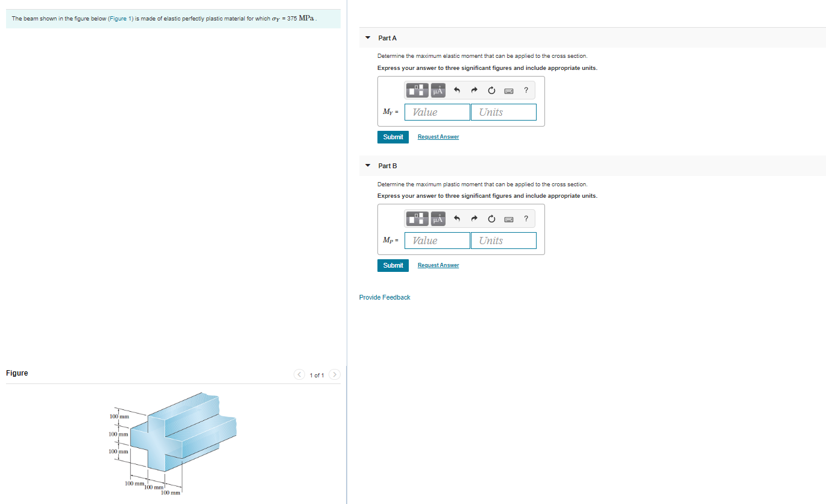Screen dimensions: 826x504
Task: Request the answer for Part B
Action: [438, 265]
